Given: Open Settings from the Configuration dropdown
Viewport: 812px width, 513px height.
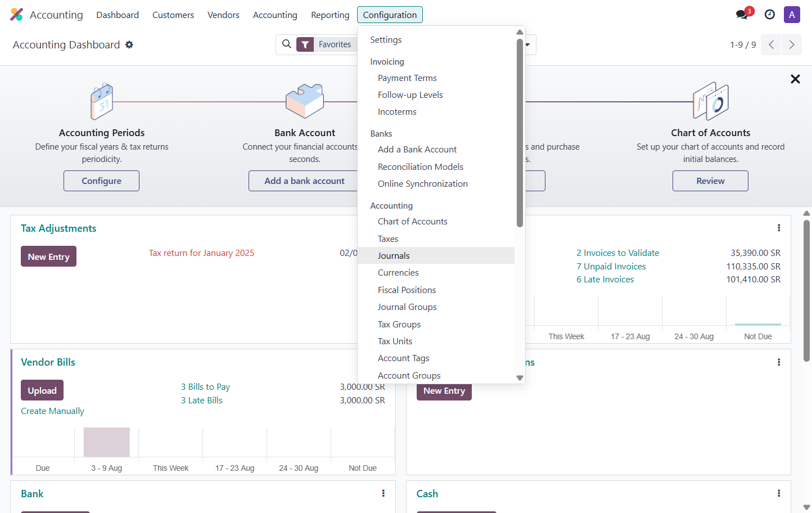Looking at the screenshot, I should 436,40.
